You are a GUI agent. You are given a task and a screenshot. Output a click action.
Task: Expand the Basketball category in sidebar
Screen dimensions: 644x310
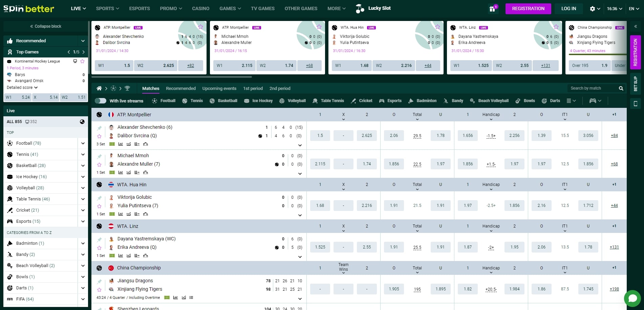[83, 165]
